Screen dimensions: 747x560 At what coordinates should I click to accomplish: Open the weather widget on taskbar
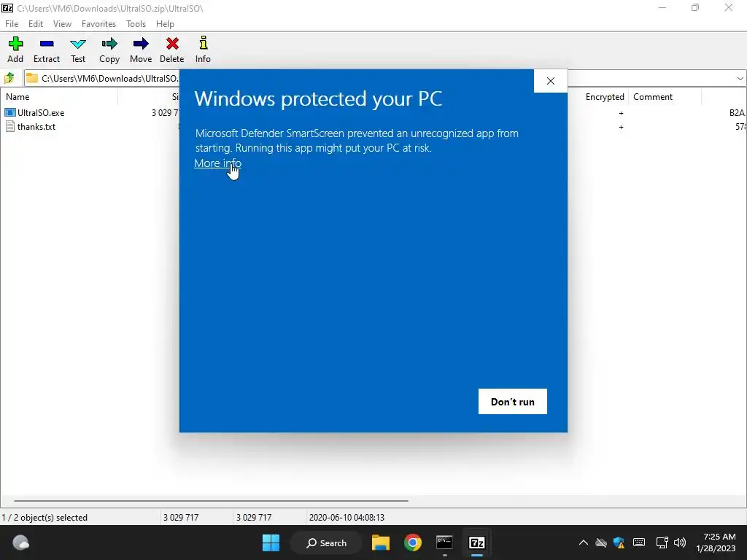pos(20,542)
